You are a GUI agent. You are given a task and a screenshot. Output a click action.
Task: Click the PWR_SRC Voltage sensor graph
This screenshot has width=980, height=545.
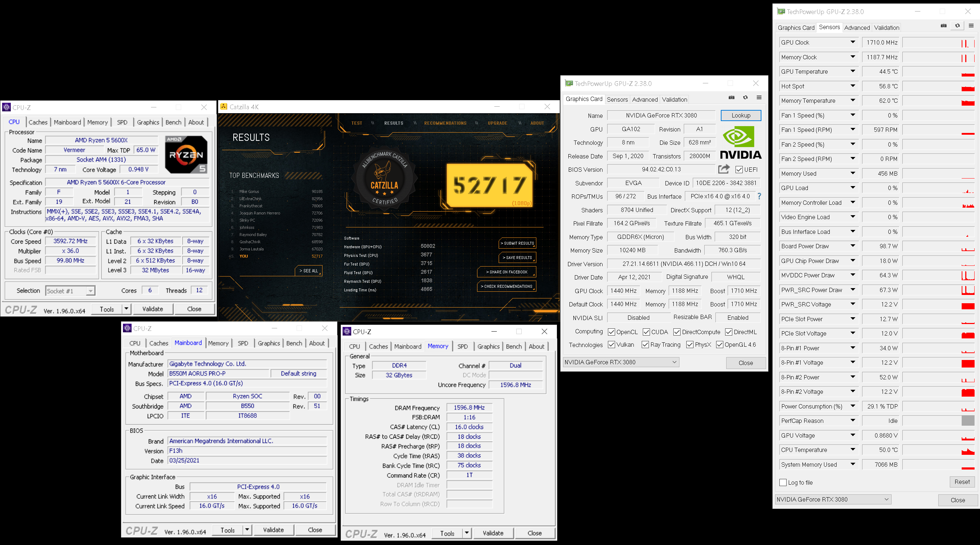click(x=938, y=304)
